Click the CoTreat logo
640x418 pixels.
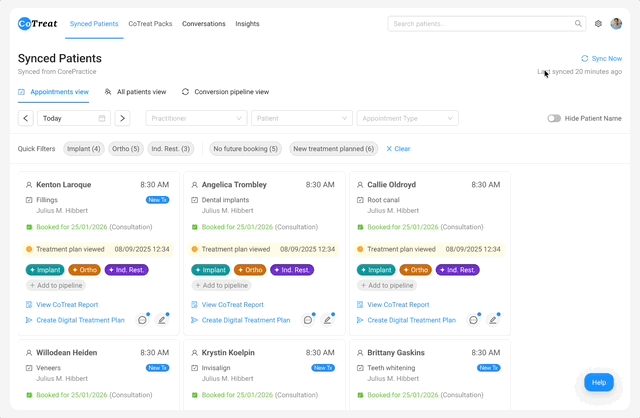point(38,24)
